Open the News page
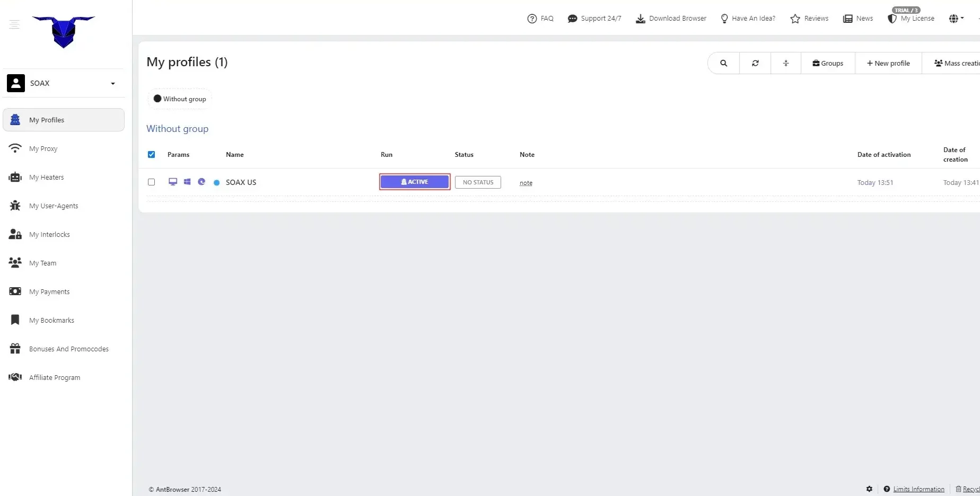 tap(858, 19)
